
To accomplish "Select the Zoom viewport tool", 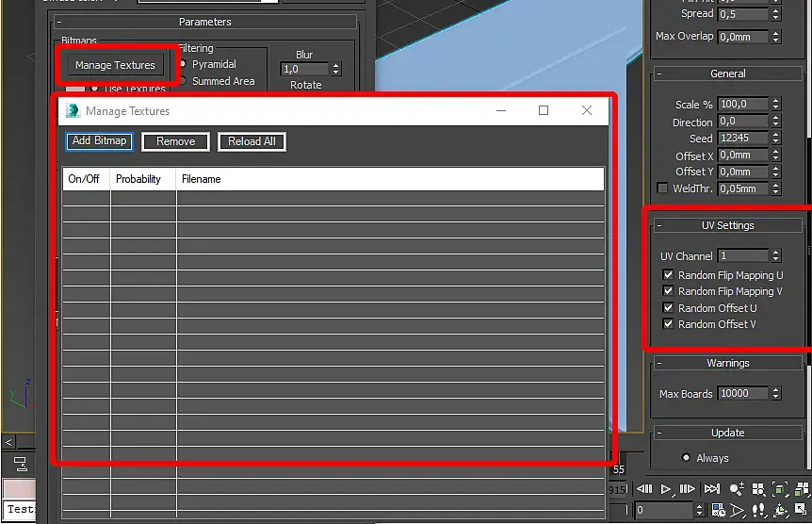I will pos(737,489).
